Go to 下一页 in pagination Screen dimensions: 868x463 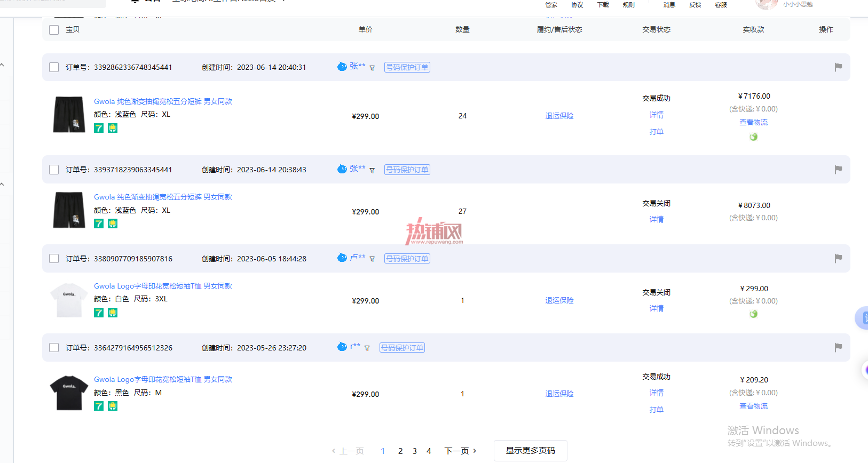click(460, 451)
